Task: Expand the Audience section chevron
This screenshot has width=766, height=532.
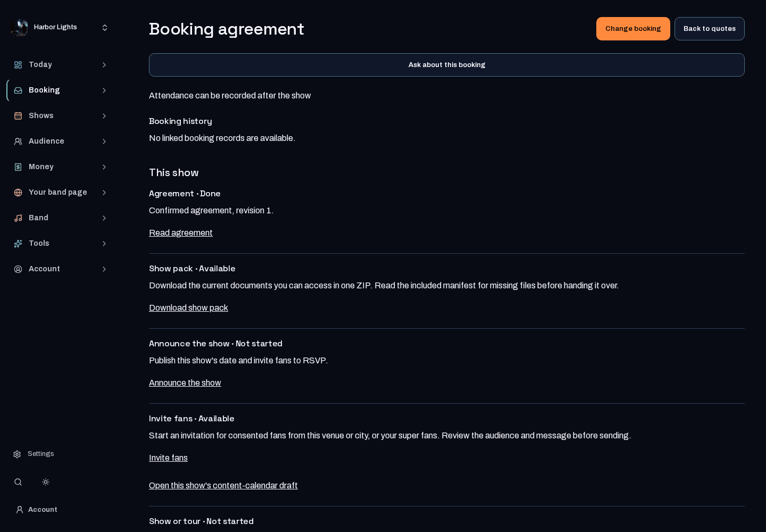Action: [x=104, y=142]
